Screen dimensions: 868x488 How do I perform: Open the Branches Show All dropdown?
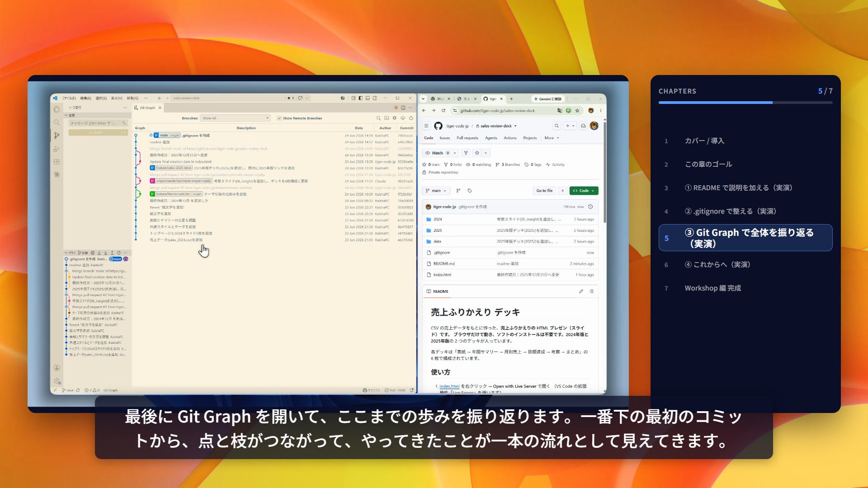235,118
